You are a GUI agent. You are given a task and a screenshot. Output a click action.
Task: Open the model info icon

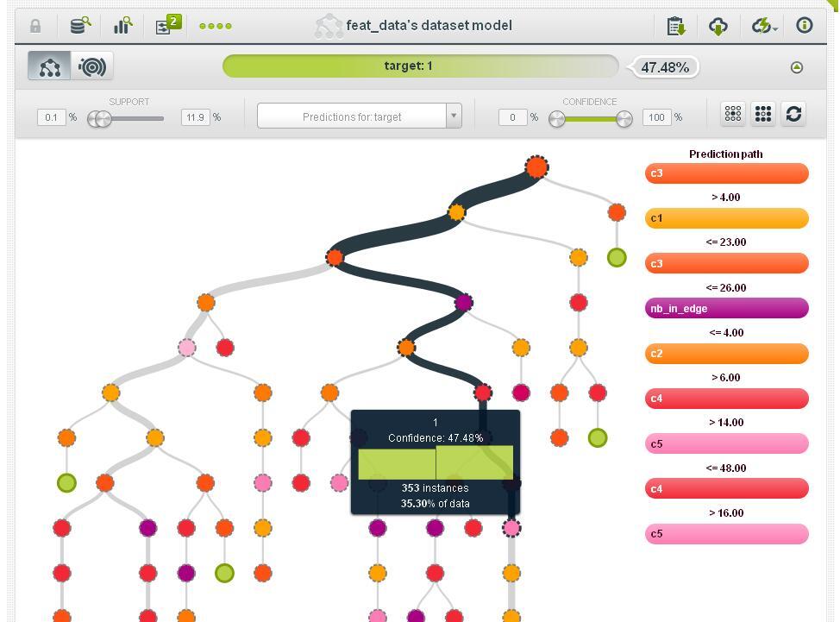(804, 25)
